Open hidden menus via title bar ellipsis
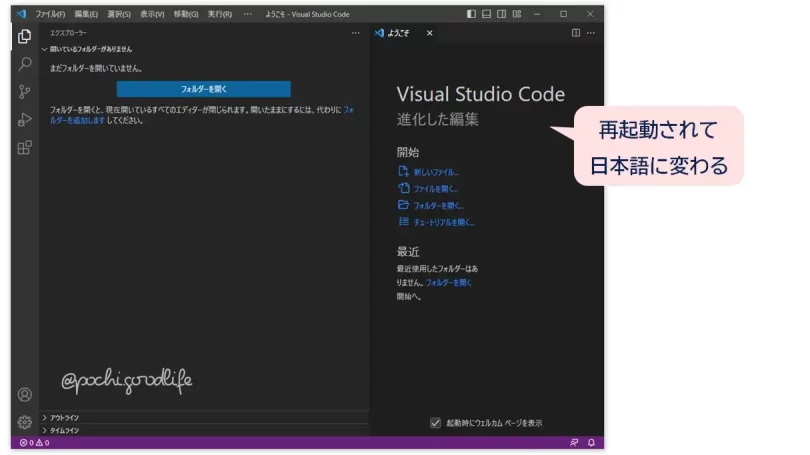 [x=248, y=14]
